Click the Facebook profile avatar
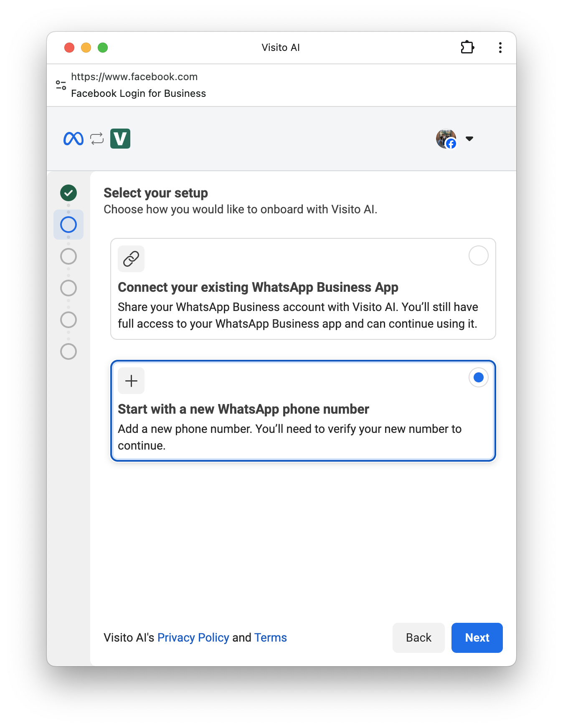The width and height of the screenshot is (563, 728). pyautogui.click(x=446, y=139)
